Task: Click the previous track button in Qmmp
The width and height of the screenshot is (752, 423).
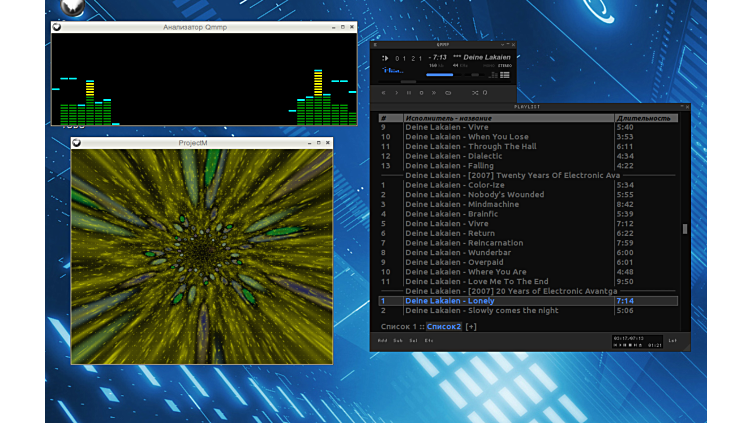Action: (x=383, y=93)
